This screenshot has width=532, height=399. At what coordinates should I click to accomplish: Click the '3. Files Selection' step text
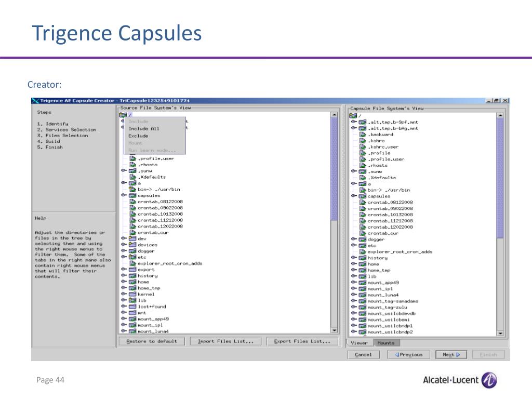pos(62,136)
